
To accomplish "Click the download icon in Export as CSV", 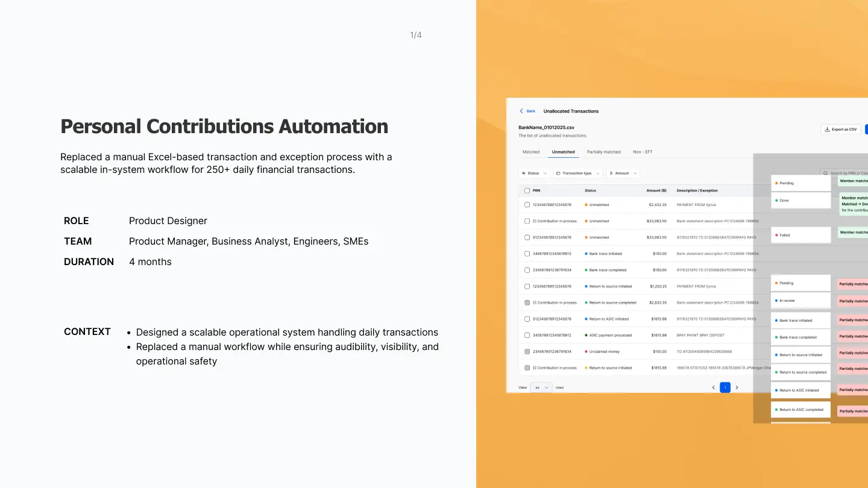I will point(827,130).
